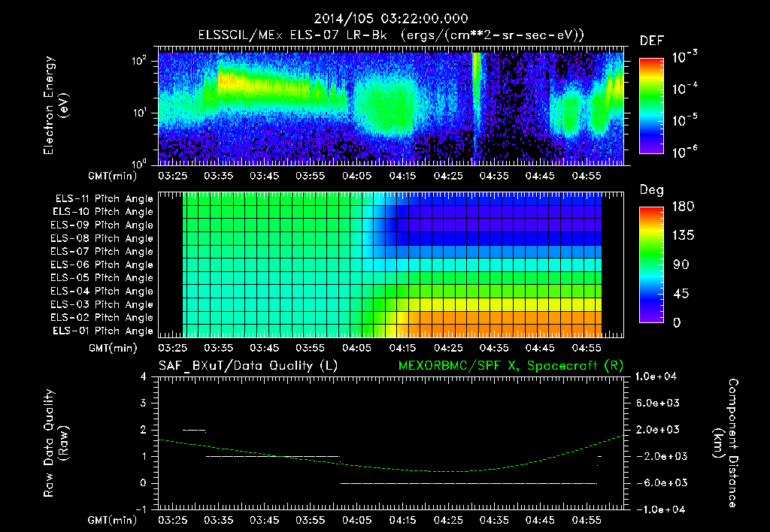Click the 'ELSSCIL/MEx ELS-07 LR-Bk' subtitle
This screenshot has height=532, width=770.
click(293, 35)
